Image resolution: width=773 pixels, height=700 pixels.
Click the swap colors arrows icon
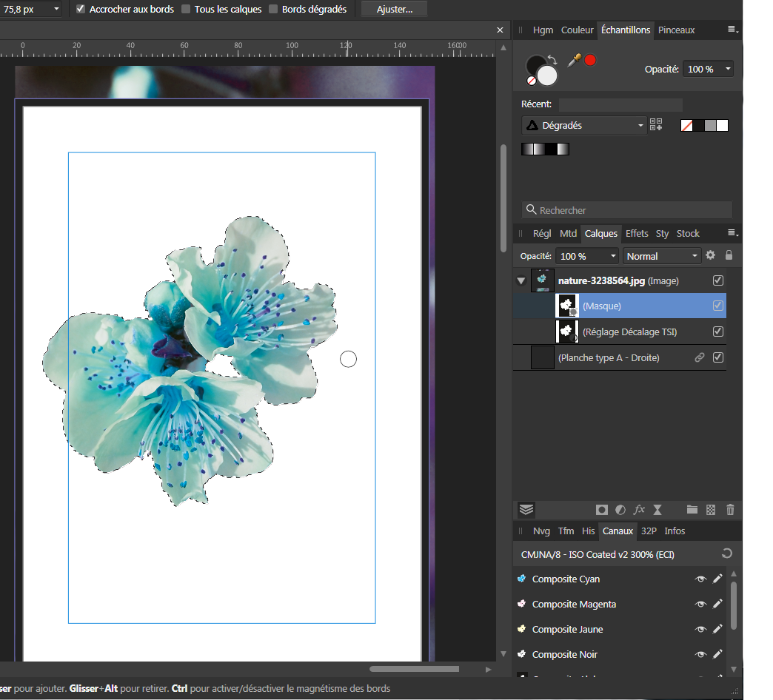tap(552, 60)
